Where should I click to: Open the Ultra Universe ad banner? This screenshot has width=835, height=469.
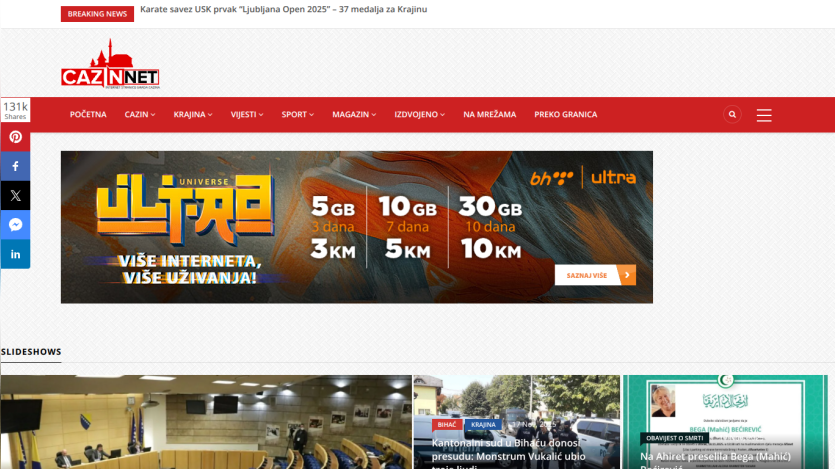357,227
